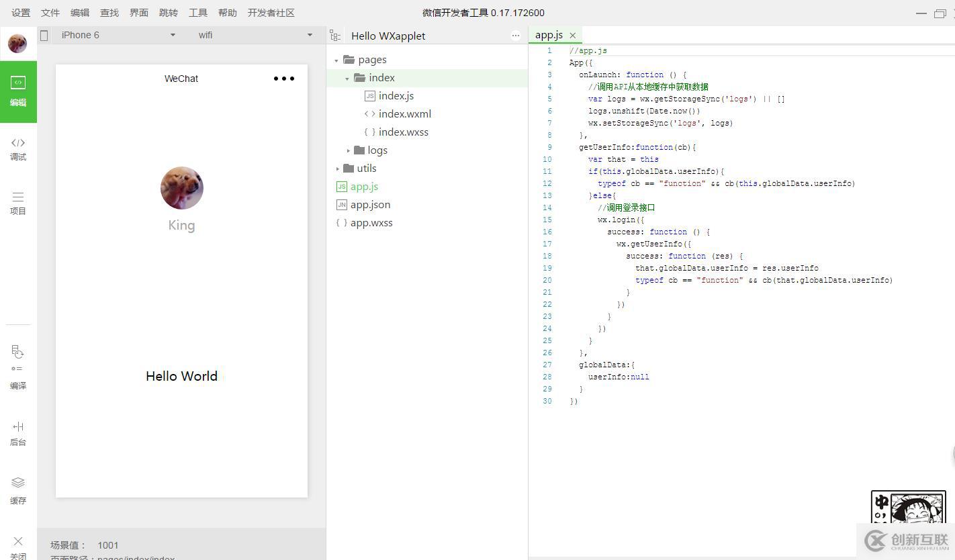This screenshot has width=955, height=560.
Task: Click the pages folder icon
Action: (x=349, y=60)
